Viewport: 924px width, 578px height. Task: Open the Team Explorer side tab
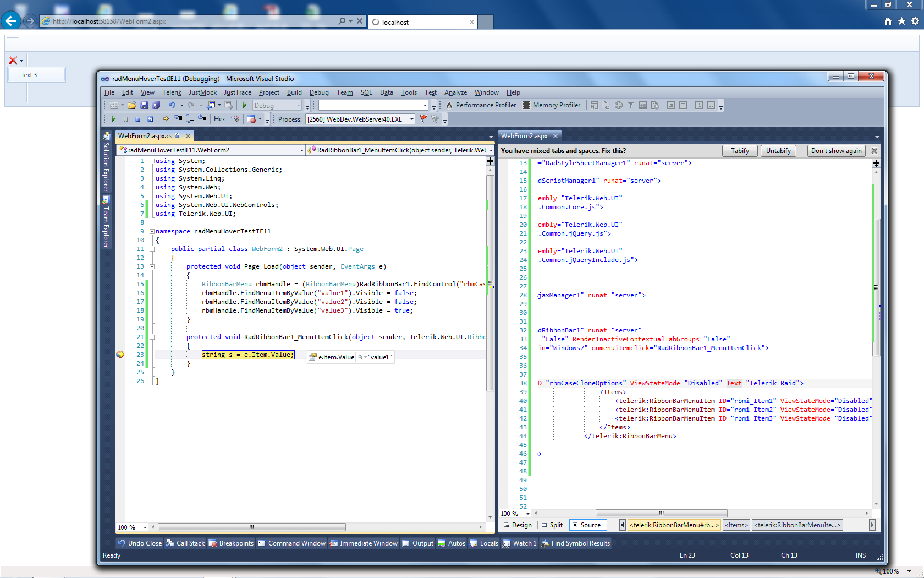106,222
